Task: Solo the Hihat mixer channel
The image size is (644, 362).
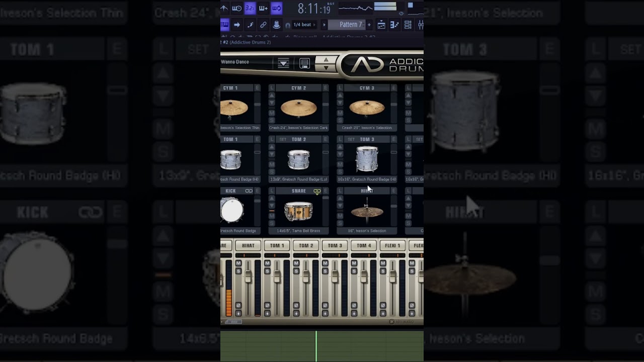Action: point(238,271)
